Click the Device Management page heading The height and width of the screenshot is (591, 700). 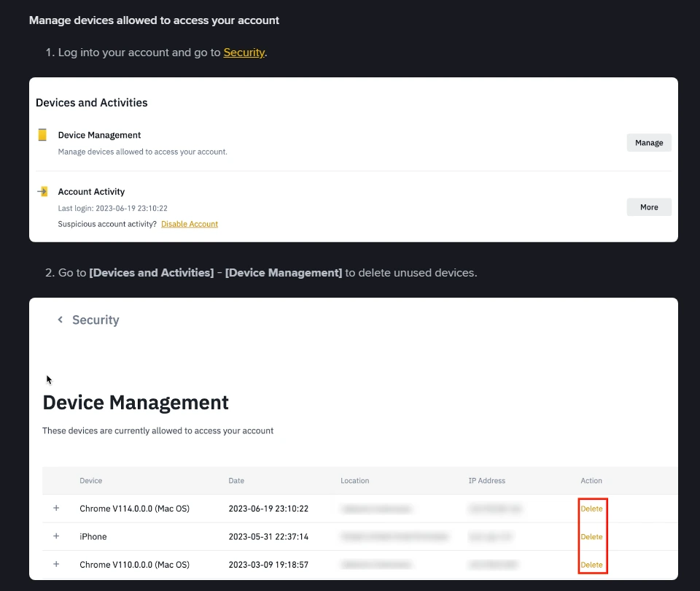(136, 403)
